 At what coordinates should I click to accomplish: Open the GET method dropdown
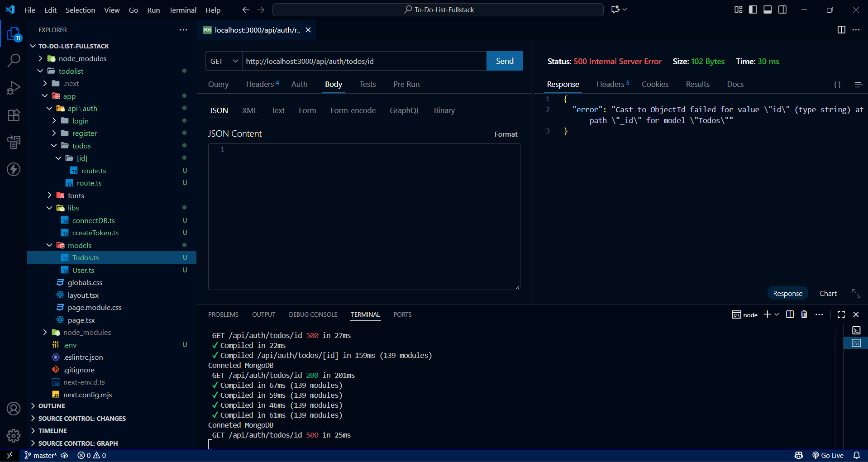pos(224,61)
